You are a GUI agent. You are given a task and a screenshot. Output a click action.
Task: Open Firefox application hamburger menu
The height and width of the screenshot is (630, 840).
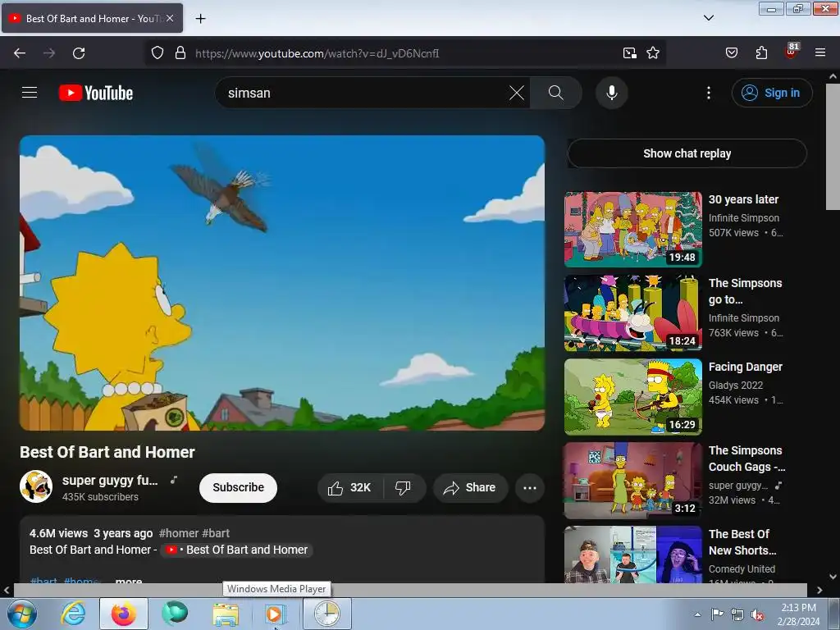coord(819,53)
